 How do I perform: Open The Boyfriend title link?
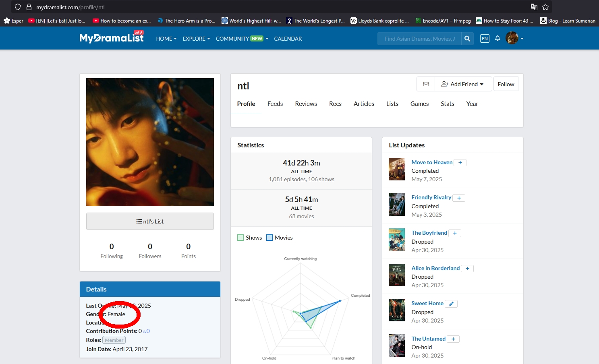tap(429, 233)
